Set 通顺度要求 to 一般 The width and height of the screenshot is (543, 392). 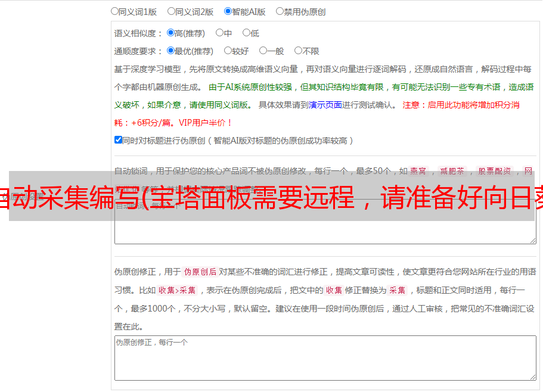(263, 51)
